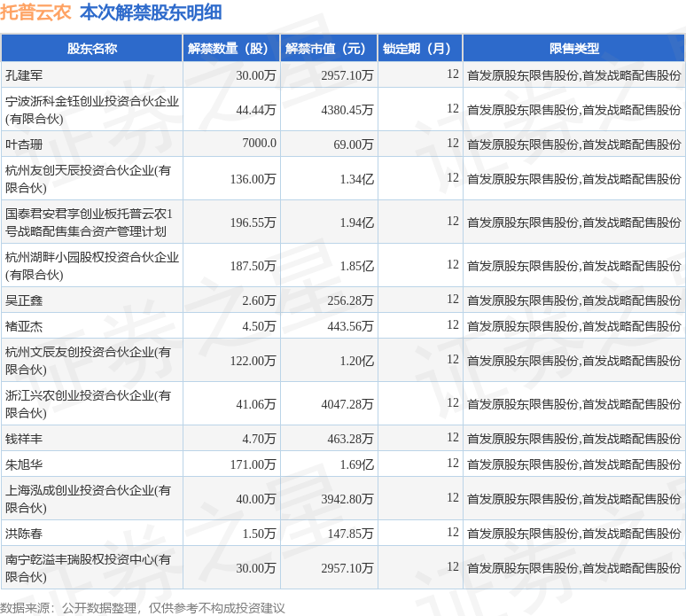Click the 本次解禁股东明细 title text

[x=151, y=12]
